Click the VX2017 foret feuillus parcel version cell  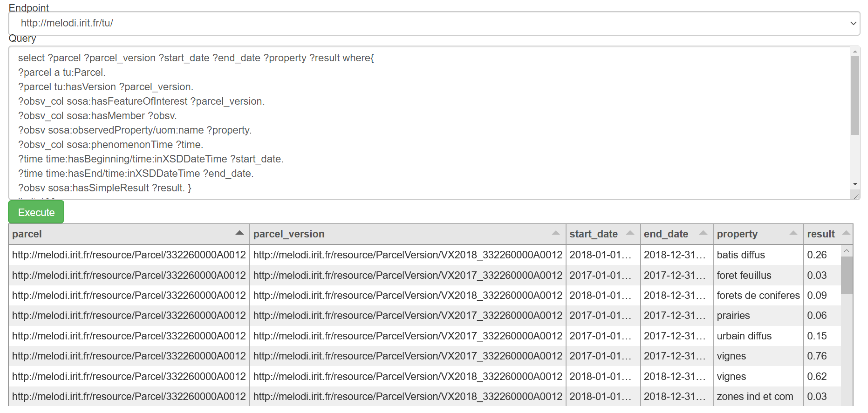[x=407, y=275]
